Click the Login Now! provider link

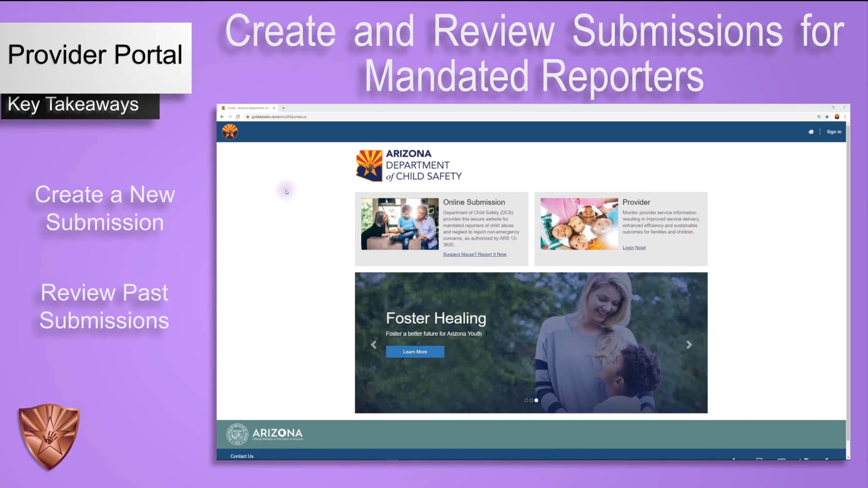[634, 248]
